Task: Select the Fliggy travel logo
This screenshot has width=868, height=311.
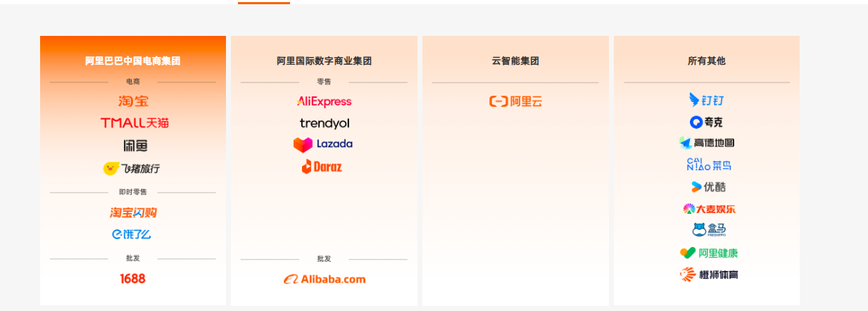Action: coord(132,169)
